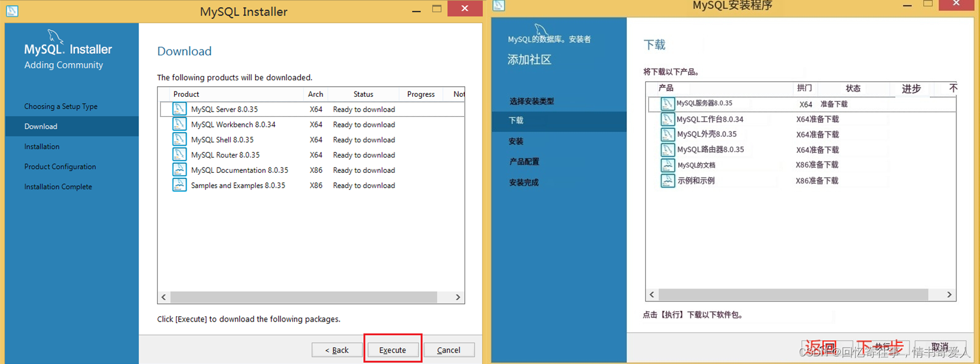Click the MySQL Installer dolphin logo
Screen dimensions: 980x364
55,37
